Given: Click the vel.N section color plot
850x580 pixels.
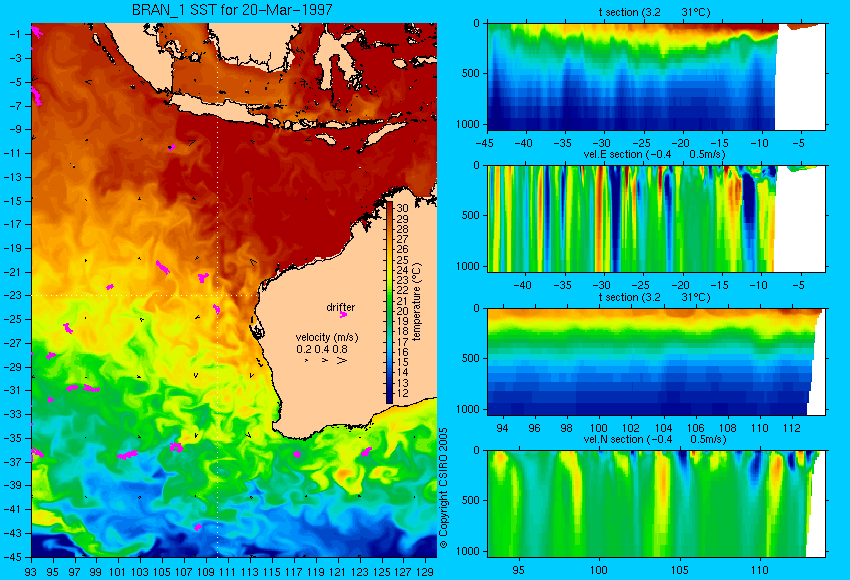Looking at the screenshot, I should [x=656, y=504].
